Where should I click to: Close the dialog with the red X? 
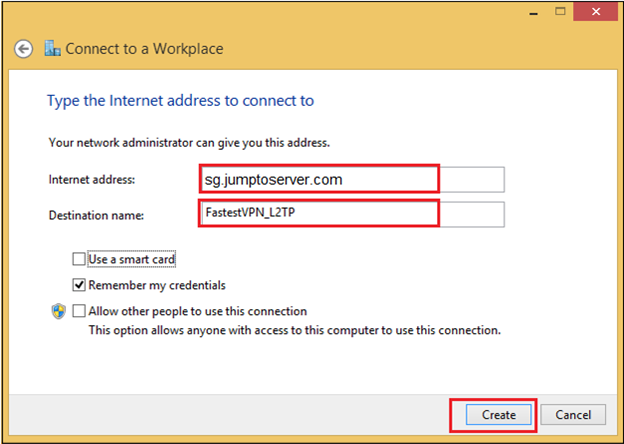point(596,12)
